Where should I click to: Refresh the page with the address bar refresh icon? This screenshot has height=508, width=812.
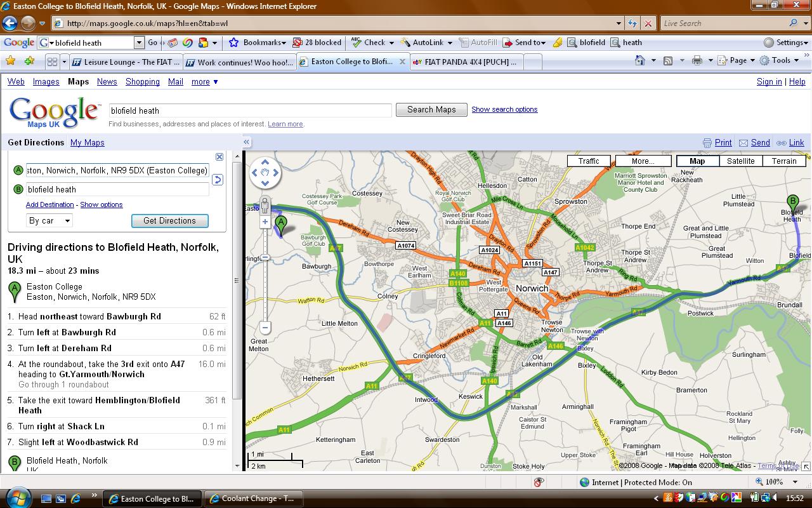[x=632, y=23]
